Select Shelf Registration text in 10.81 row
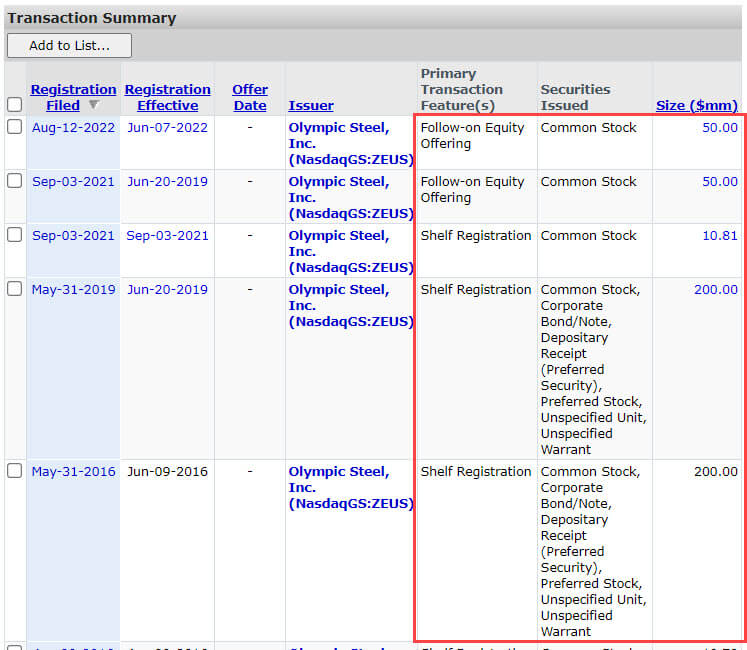The width and height of the screenshot is (747, 650). pyautogui.click(x=475, y=235)
